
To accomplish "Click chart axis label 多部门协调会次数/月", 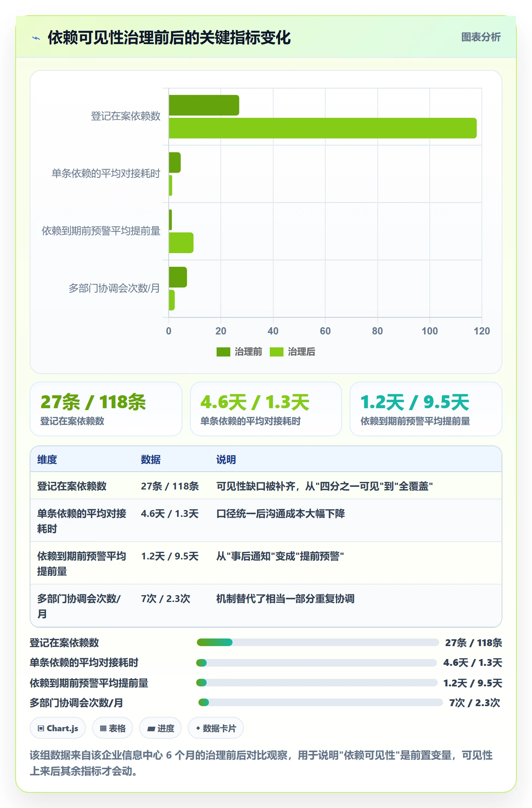I will (114, 288).
